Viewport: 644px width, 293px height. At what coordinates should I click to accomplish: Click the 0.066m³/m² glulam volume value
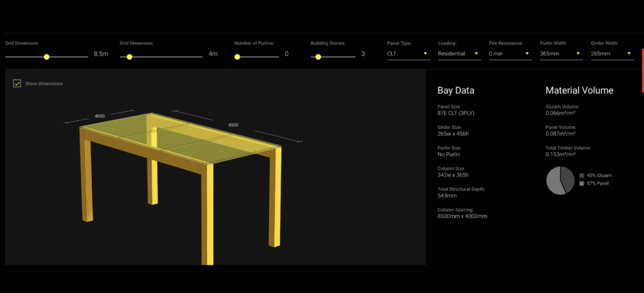click(560, 113)
